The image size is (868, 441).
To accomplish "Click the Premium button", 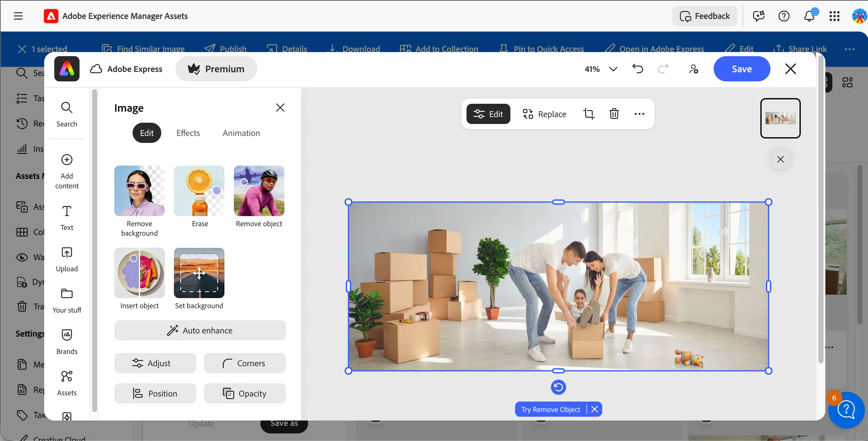I will pyautogui.click(x=216, y=69).
